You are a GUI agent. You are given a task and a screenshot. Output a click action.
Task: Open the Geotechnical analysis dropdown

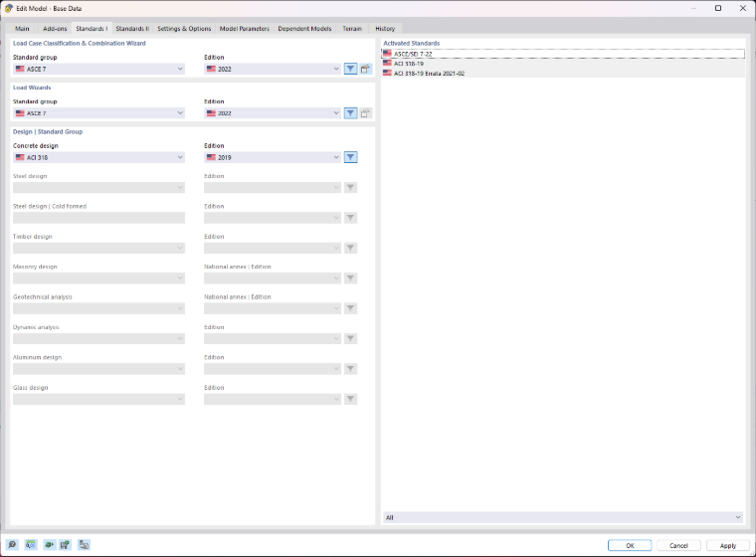(x=98, y=308)
